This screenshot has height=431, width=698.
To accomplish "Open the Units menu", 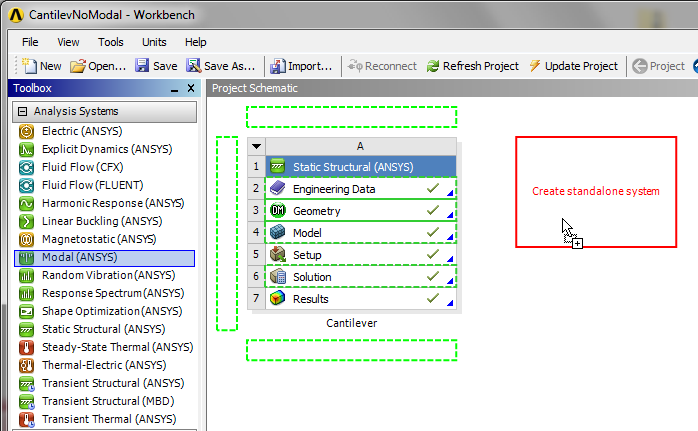I will click(x=154, y=42).
